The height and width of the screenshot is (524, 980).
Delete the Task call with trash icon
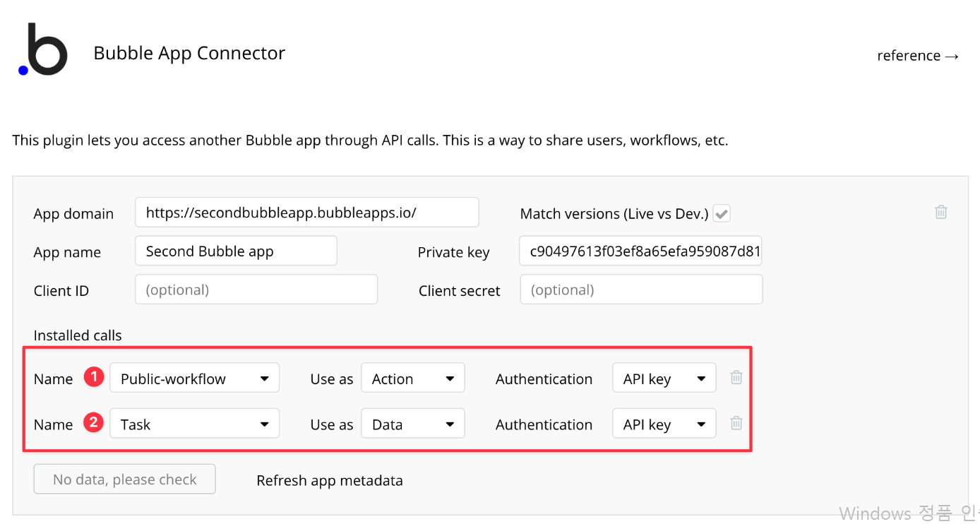point(736,424)
